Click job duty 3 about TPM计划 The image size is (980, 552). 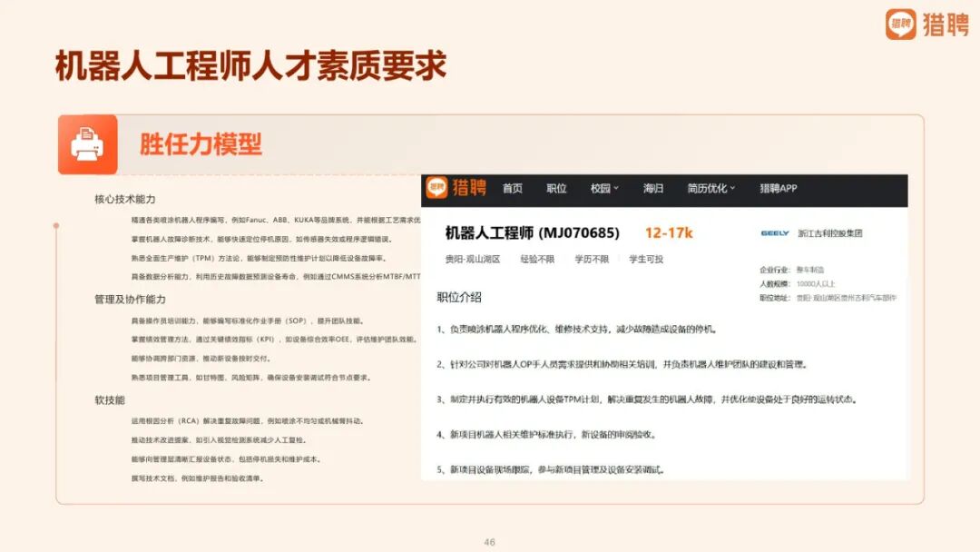tap(648, 399)
